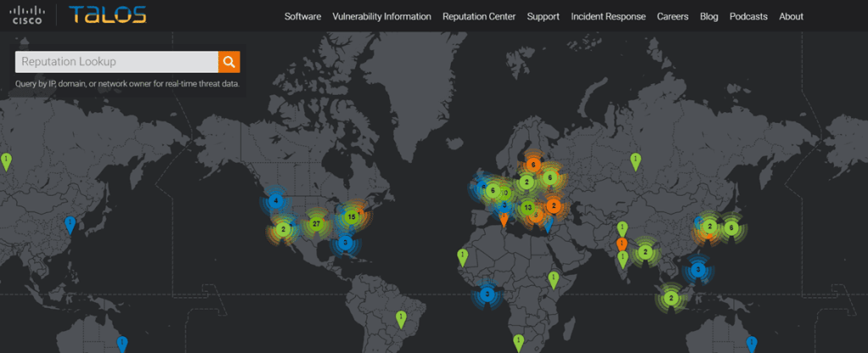Viewport: 868px width, 353px height.
Task: Select the blue cluster marker near the Philippines
Action: click(698, 269)
